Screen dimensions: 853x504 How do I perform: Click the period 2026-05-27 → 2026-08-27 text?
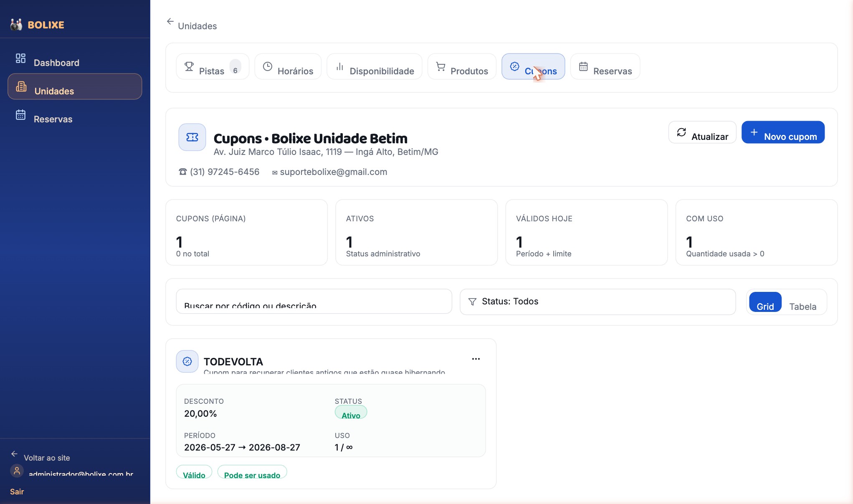click(x=242, y=447)
